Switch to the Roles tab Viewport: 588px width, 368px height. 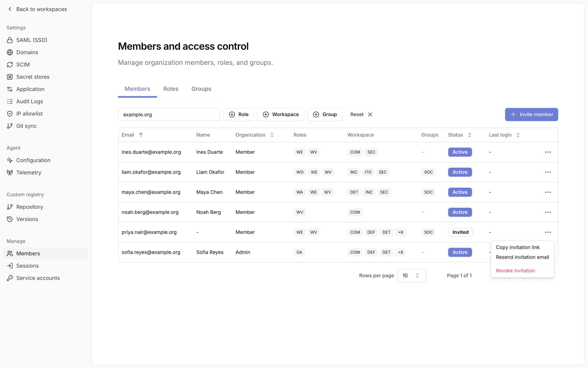[171, 89]
